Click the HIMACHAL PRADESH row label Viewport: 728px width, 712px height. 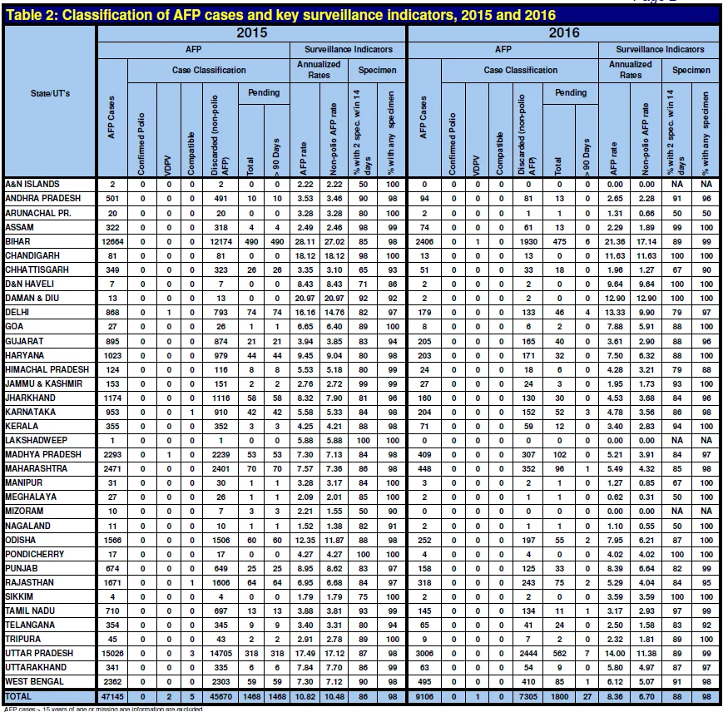tap(47, 370)
